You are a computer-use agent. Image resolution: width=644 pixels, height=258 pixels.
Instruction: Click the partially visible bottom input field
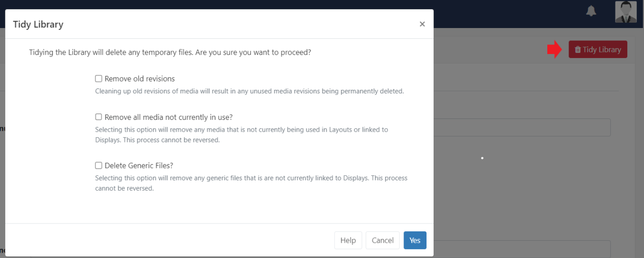(x=522, y=248)
